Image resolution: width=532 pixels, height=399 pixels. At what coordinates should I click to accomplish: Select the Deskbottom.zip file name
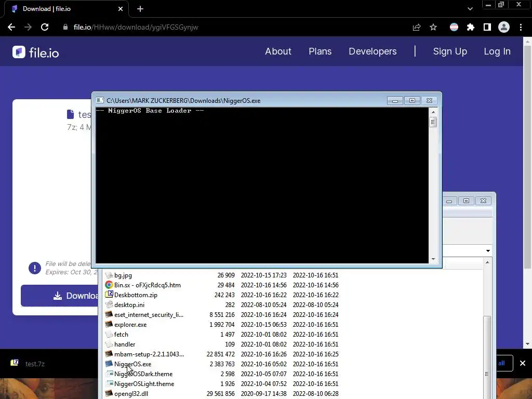[x=136, y=295]
